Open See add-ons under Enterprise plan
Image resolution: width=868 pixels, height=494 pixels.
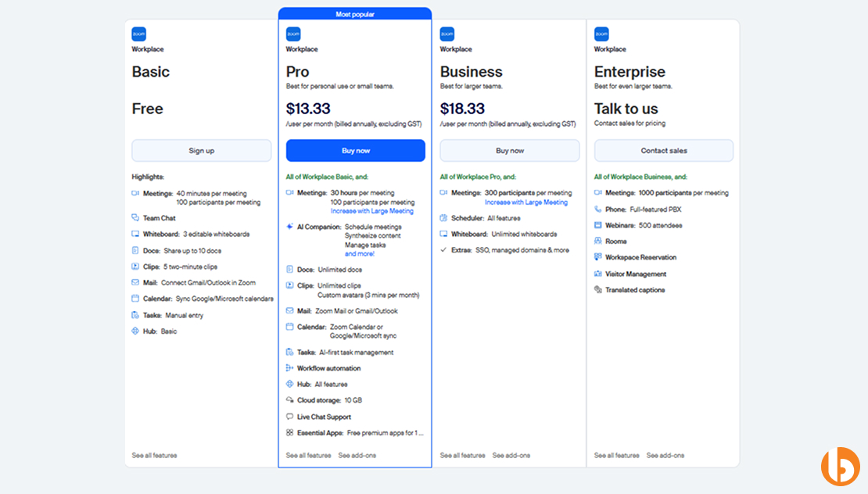(665, 455)
